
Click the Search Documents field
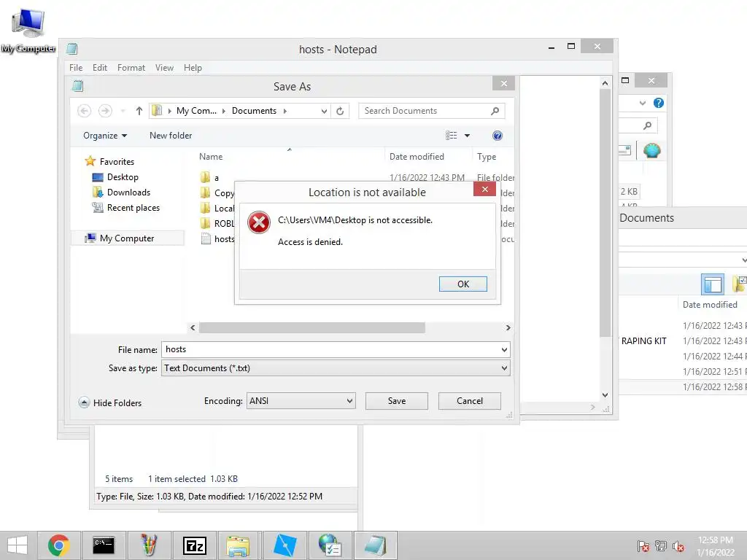point(431,111)
